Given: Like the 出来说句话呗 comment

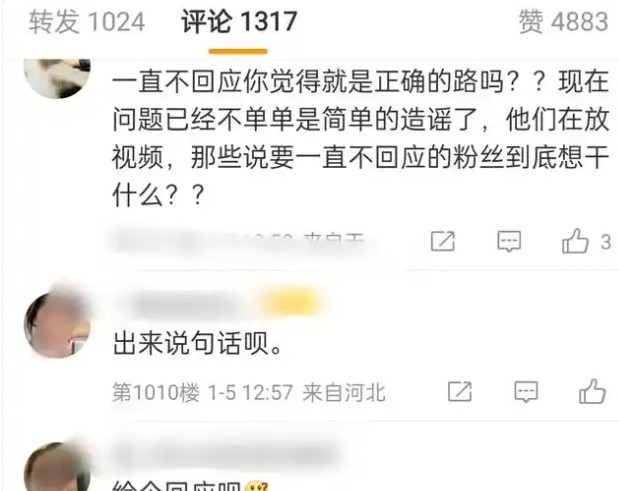Looking at the screenshot, I should [592, 391].
